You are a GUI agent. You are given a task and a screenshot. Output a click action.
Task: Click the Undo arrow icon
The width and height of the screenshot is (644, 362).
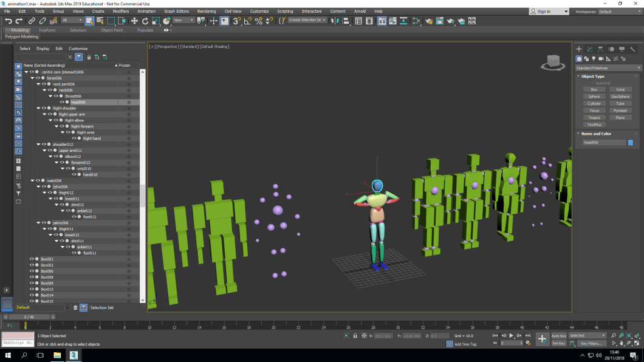pos(9,21)
